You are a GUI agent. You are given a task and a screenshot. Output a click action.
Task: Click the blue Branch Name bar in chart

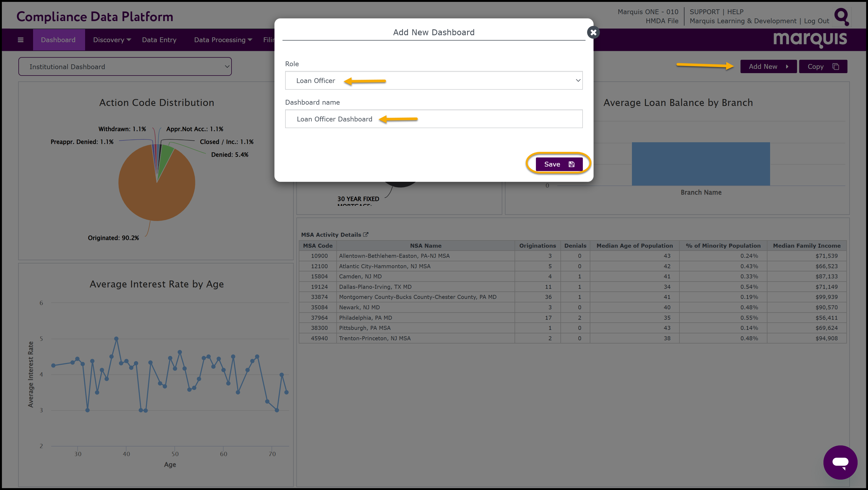click(x=700, y=164)
